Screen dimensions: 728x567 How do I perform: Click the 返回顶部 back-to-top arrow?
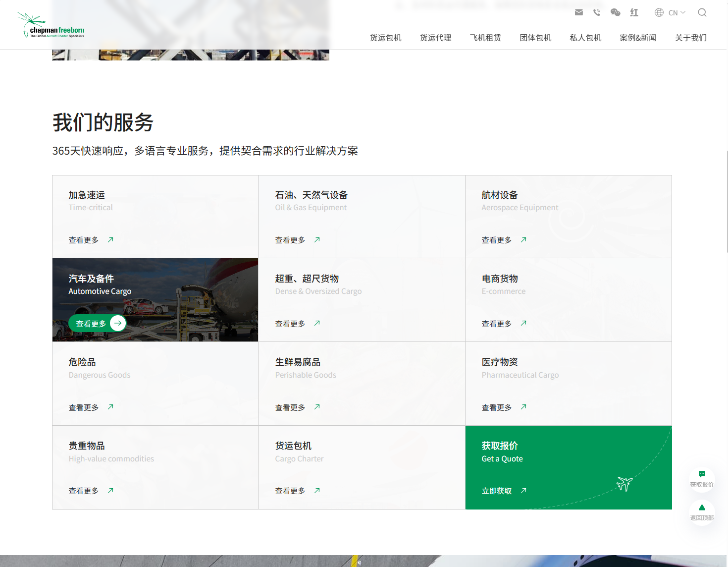(702, 508)
